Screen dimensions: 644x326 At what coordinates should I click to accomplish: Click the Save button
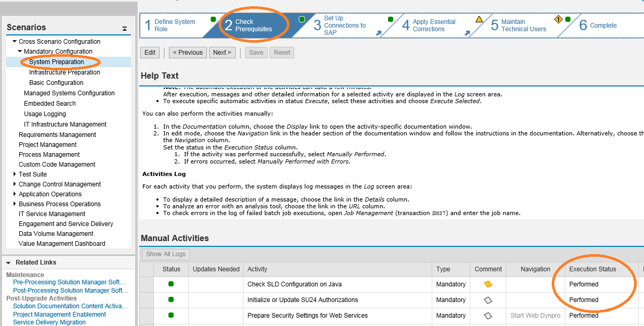point(256,53)
